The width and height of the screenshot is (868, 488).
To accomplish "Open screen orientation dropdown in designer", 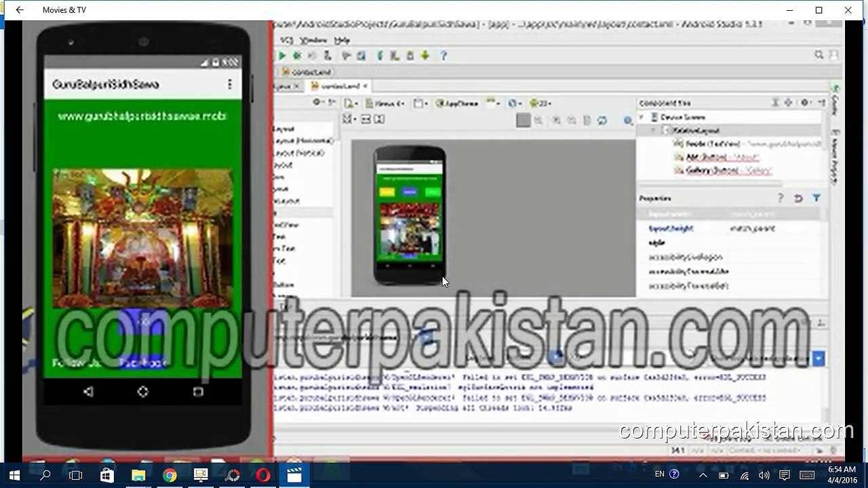I will (x=421, y=104).
